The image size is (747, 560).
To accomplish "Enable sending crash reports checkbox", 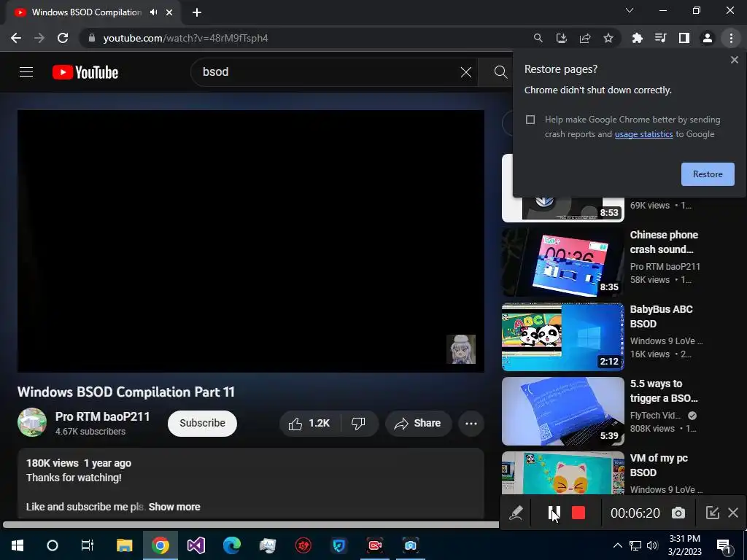I will click(x=530, y=120).
